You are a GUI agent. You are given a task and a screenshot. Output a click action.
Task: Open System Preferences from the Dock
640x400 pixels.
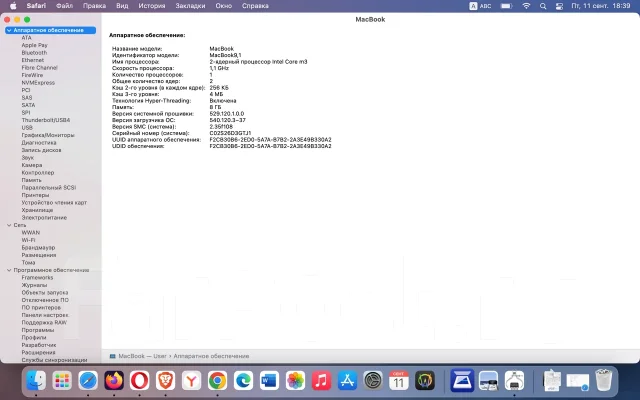pos(373,380)
